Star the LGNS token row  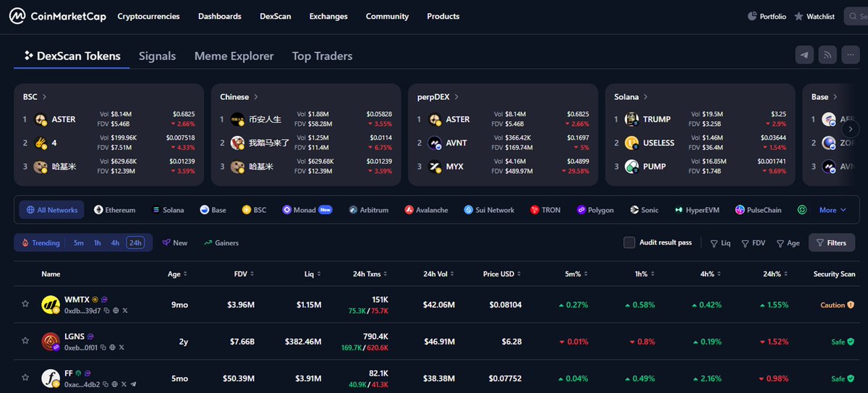[25, 341]
